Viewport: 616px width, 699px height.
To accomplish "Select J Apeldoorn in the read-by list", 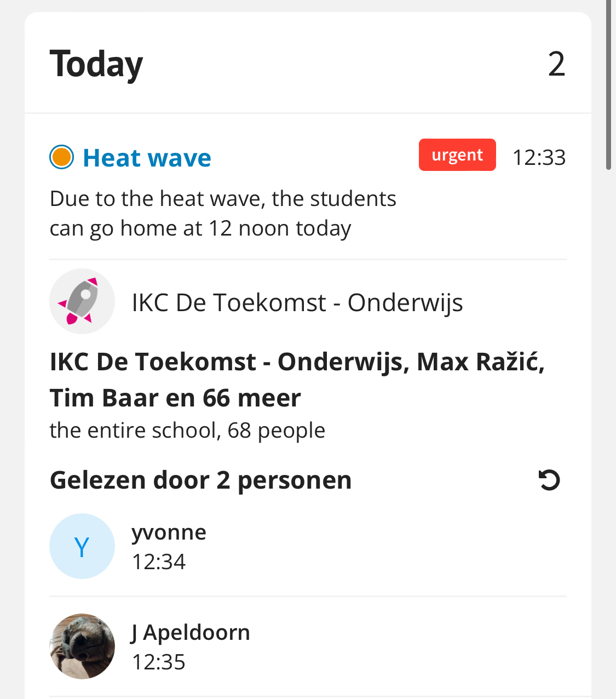I will 308,646.
